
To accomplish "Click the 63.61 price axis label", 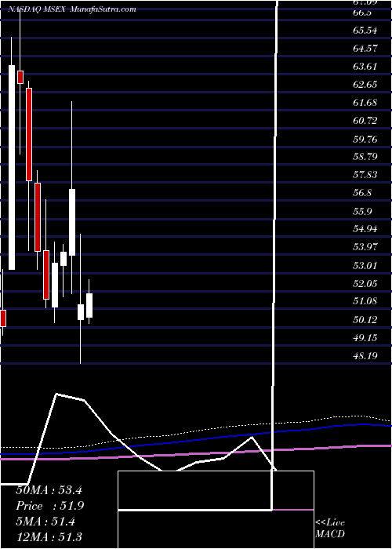I will point(365,67).
